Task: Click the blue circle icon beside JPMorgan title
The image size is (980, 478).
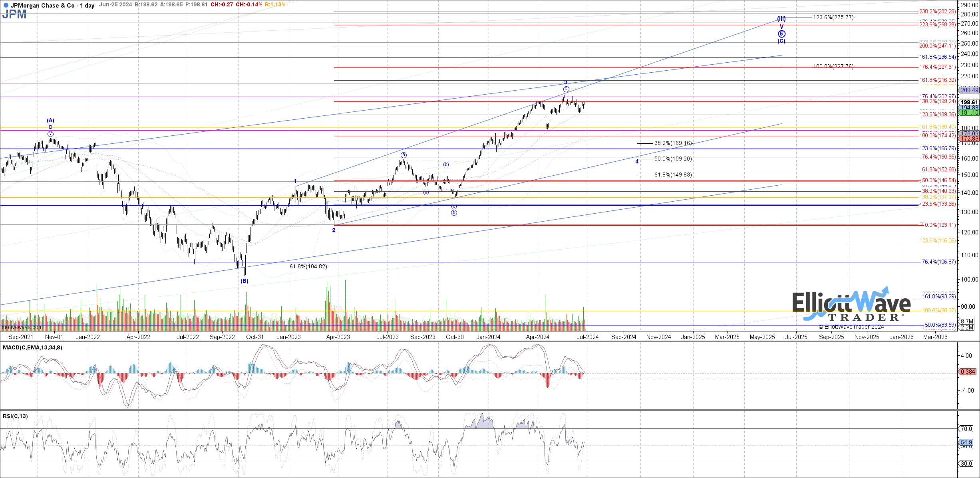Action: point(6,6)
